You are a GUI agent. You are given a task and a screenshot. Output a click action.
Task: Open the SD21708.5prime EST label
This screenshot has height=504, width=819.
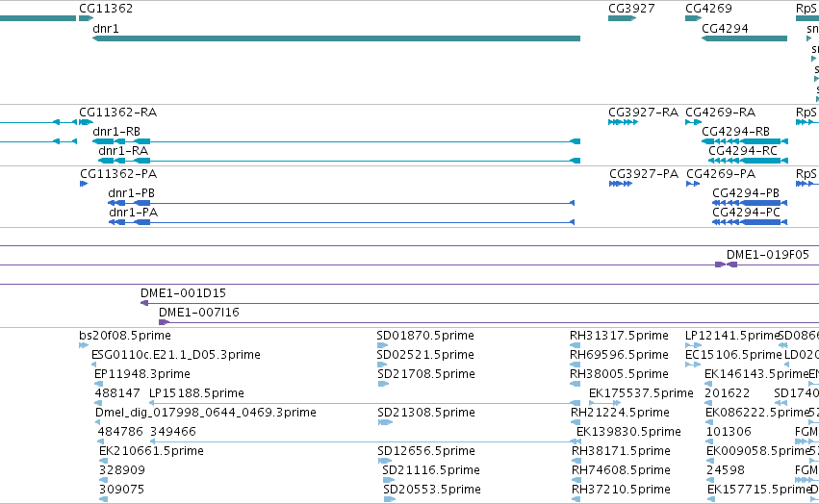pos(426,374)
